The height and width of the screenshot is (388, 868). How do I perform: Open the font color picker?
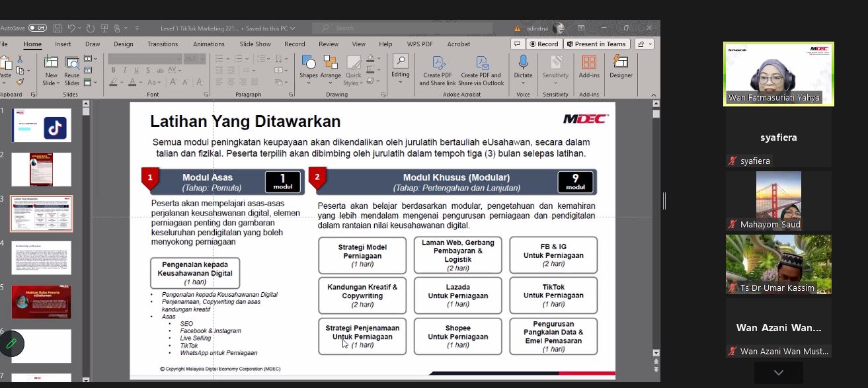134,82
